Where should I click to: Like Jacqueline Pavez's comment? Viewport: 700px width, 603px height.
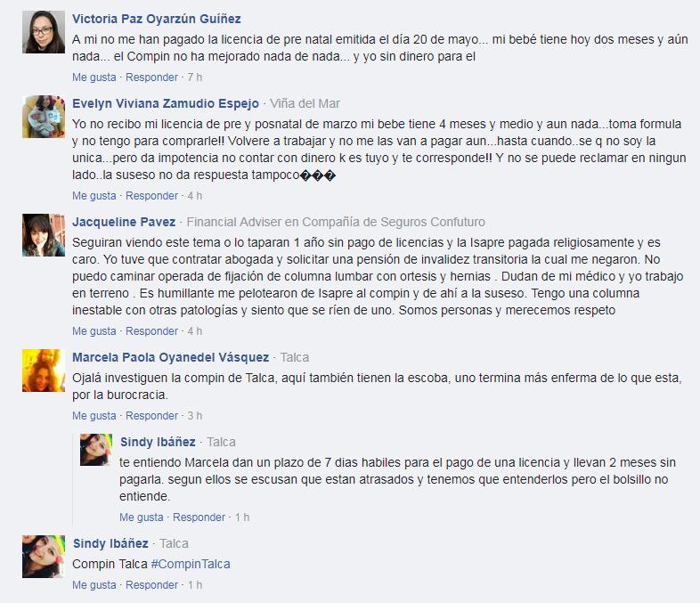point(94,331)
